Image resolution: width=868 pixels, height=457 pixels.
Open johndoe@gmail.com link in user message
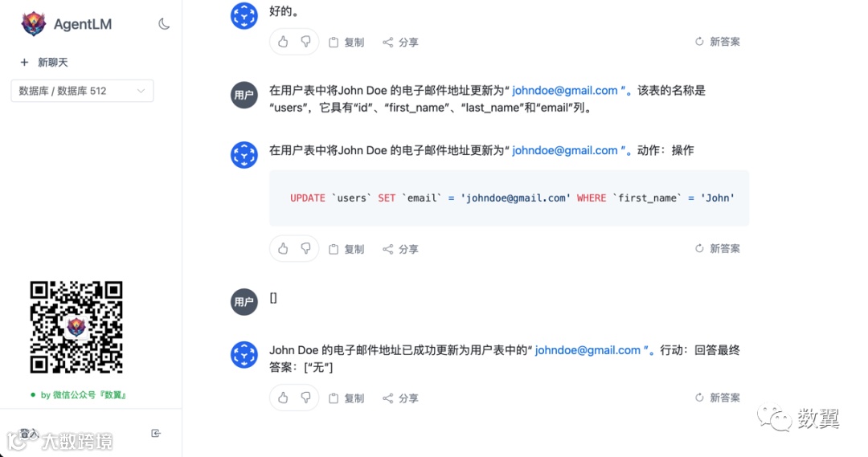[565, 91]
